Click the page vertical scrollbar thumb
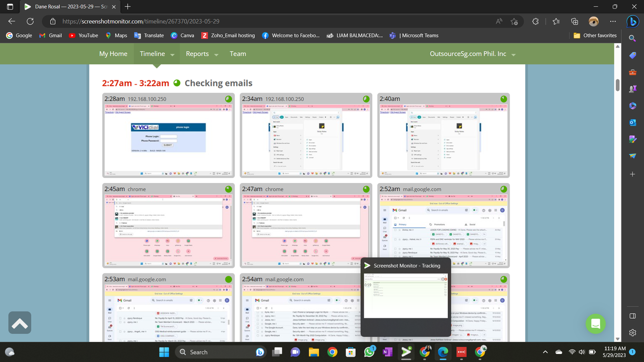 (x=617, y=85)
